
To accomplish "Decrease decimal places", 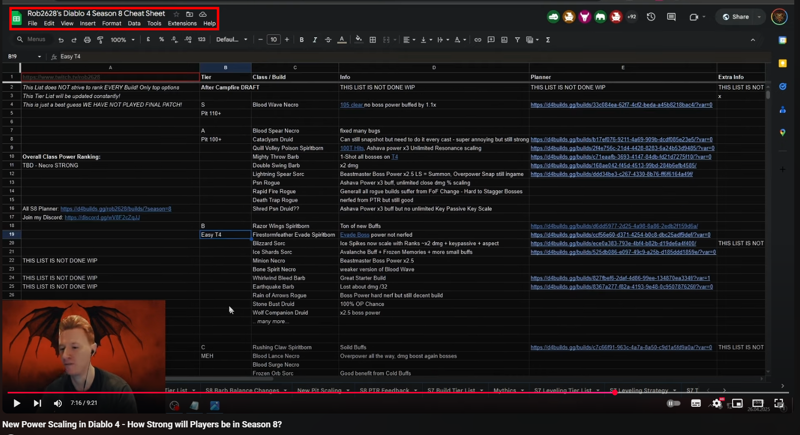I will click(174, 40).
